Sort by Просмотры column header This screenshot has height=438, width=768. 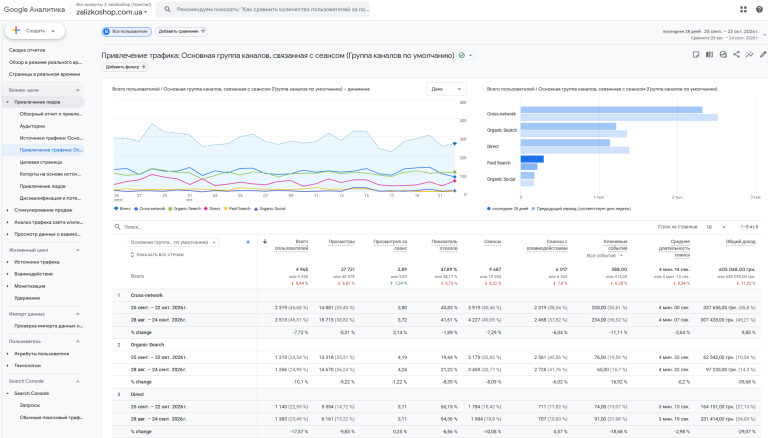coord(341,242)
